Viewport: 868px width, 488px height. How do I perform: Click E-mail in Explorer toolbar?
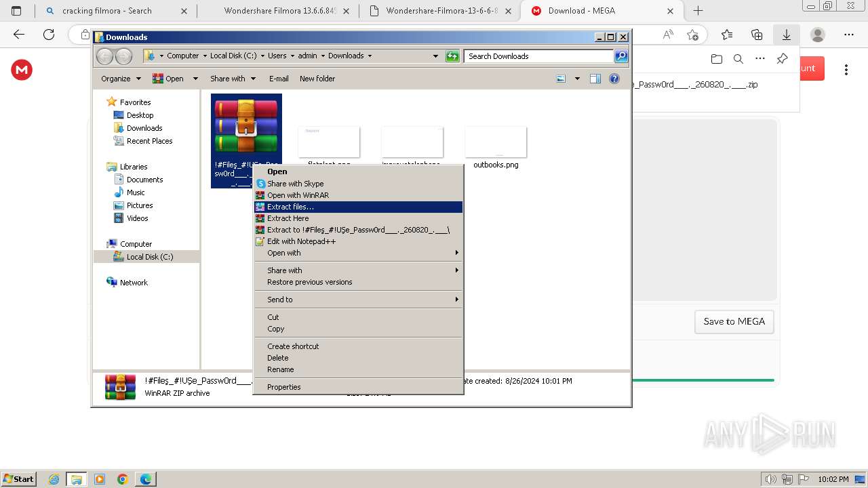pos(279,79)
